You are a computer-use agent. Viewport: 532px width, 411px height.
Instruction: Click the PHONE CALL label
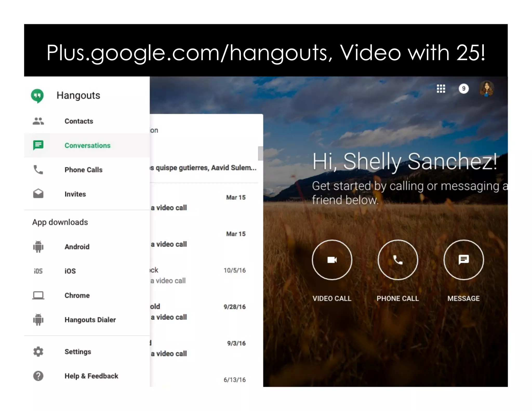pos(398,299)
